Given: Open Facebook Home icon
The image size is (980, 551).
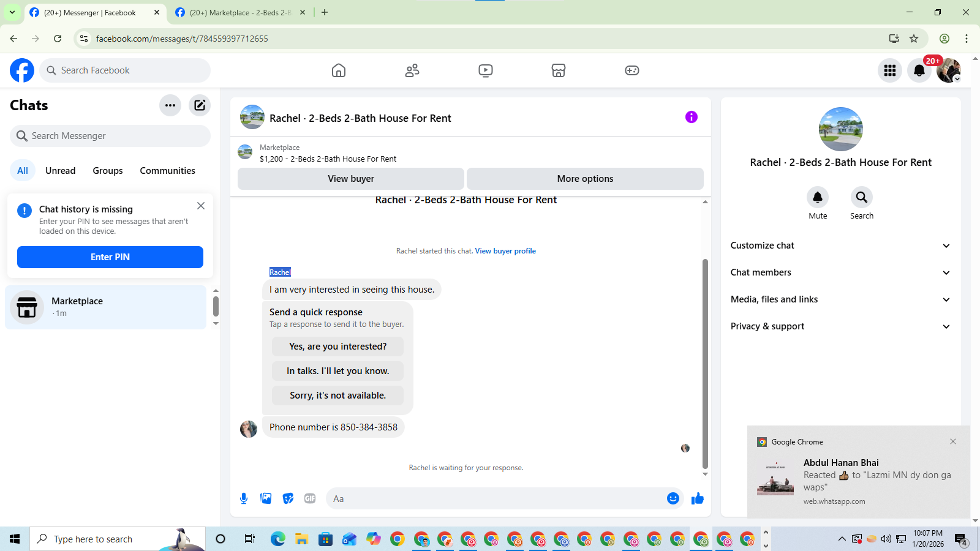Looking at the screenshot, I should tap(339, 70).
